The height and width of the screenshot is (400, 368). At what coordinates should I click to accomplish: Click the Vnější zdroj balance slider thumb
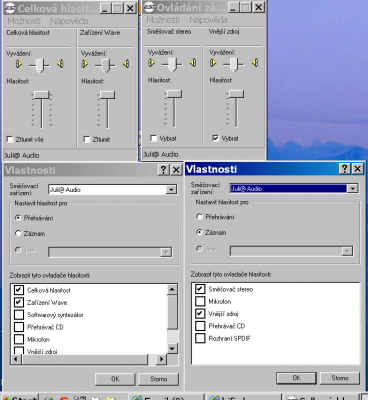pyautogui.click(x=234, y=64)
